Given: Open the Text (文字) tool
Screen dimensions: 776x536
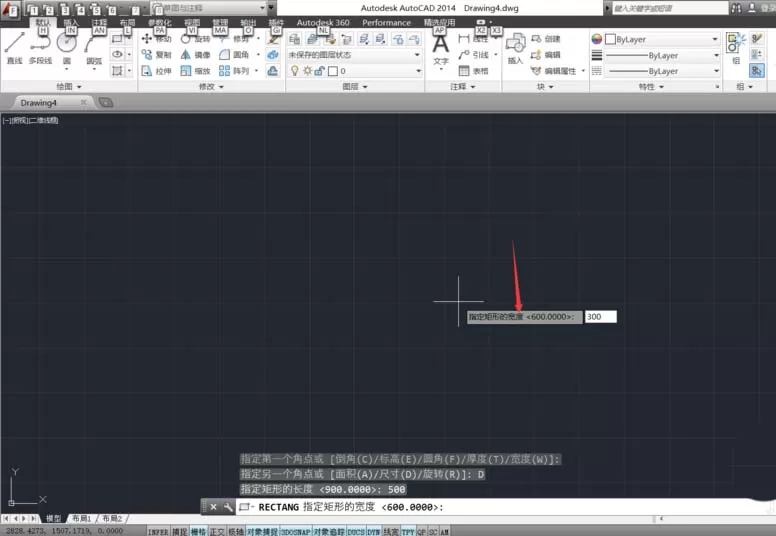Looking at the screenshot, I should (440, 49).
